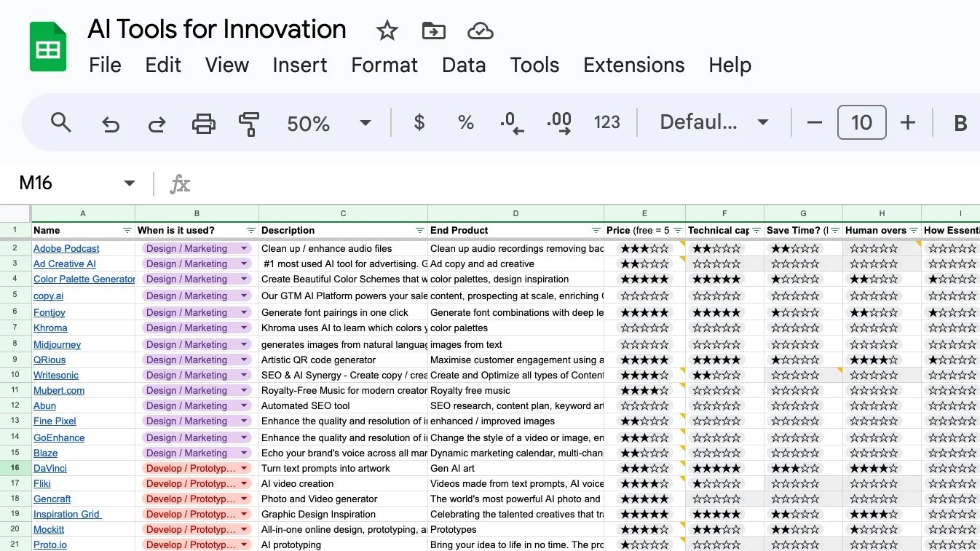The image size is (980, 551).
Task: Open Design / Marketing dropdown for Adobe Podcast
Action: point(244,248)
